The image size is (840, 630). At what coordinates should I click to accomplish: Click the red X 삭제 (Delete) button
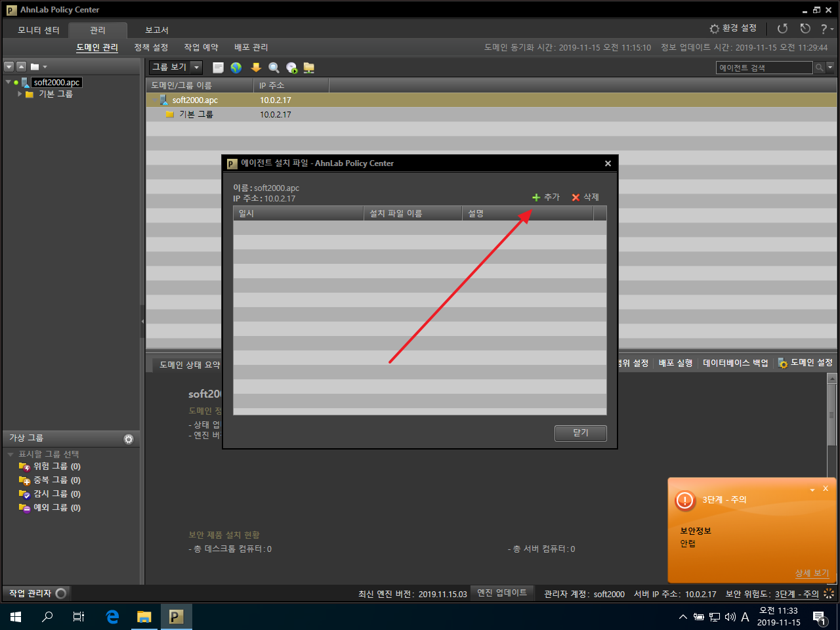585,197
